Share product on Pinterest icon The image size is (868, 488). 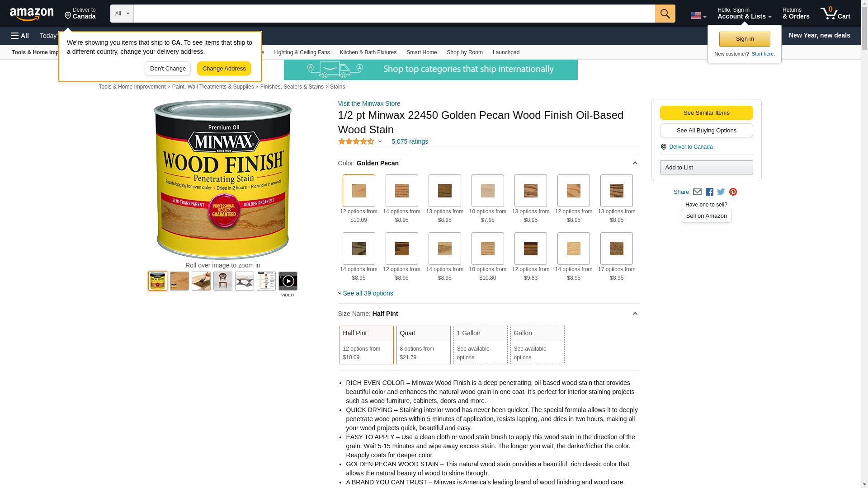tap(733, 192)
